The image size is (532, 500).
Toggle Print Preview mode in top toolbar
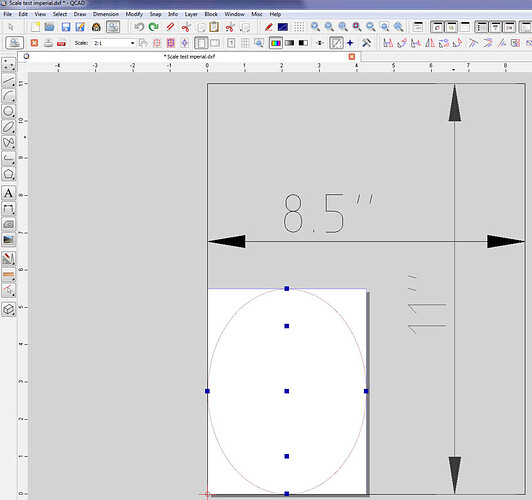pos(113,27)
